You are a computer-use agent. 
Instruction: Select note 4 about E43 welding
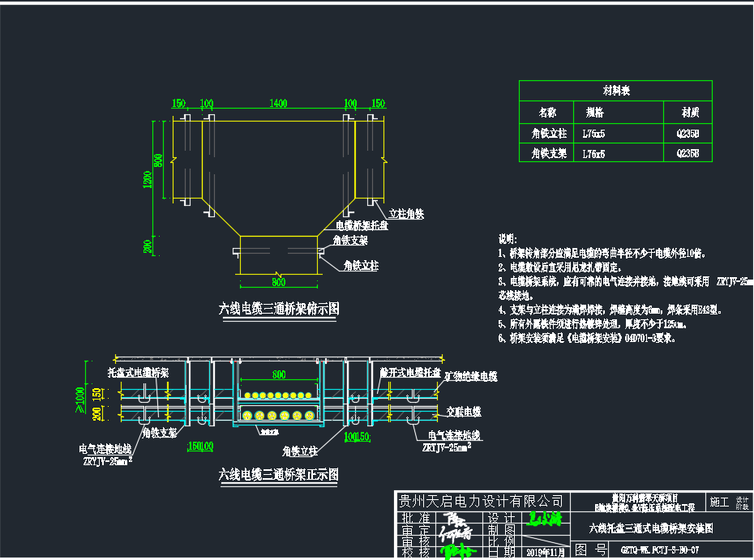[x=610, y=310]
